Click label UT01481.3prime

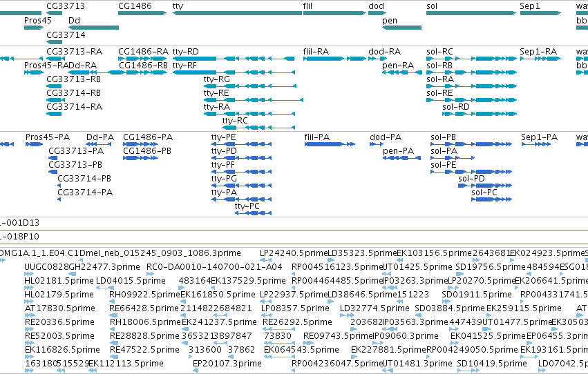pos(417,364)
